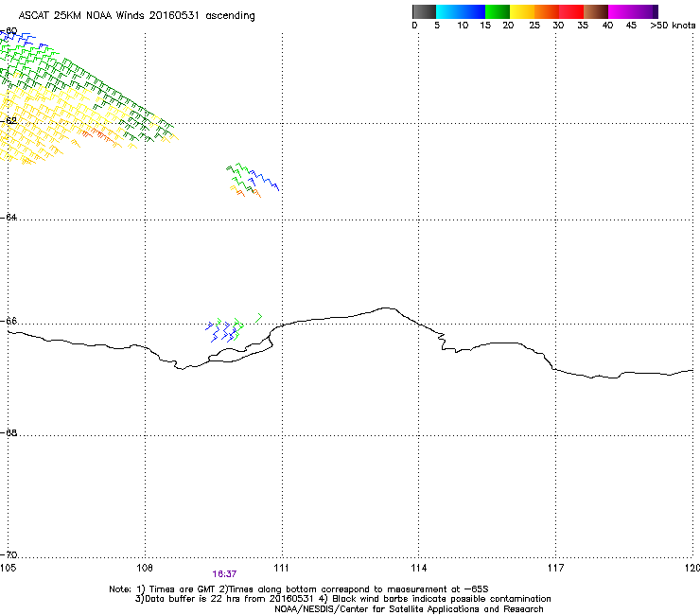Click latitude label '-66'
Screen dimensions: 700x615
pos(9,321)
